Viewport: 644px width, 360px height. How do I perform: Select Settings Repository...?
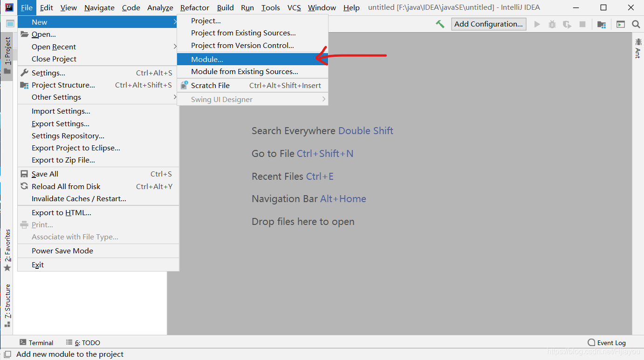click(x=98, y=136)
